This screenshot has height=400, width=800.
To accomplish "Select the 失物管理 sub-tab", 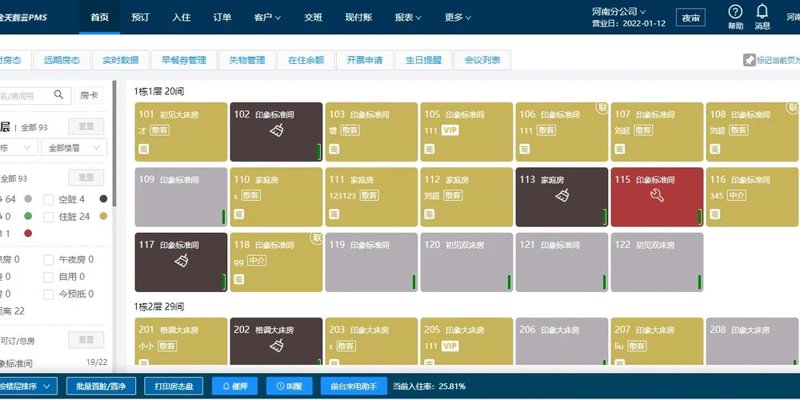I will click(247, 60).
